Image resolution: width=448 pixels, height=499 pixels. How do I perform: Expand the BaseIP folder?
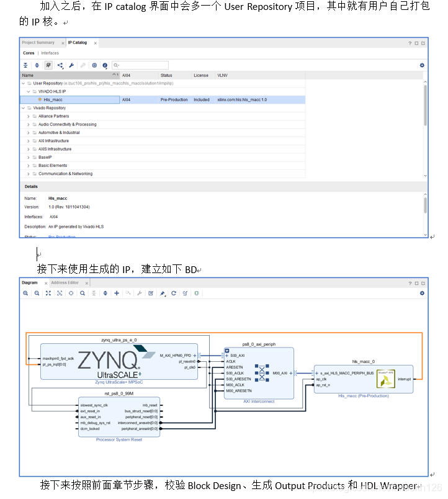pos(29,158)
